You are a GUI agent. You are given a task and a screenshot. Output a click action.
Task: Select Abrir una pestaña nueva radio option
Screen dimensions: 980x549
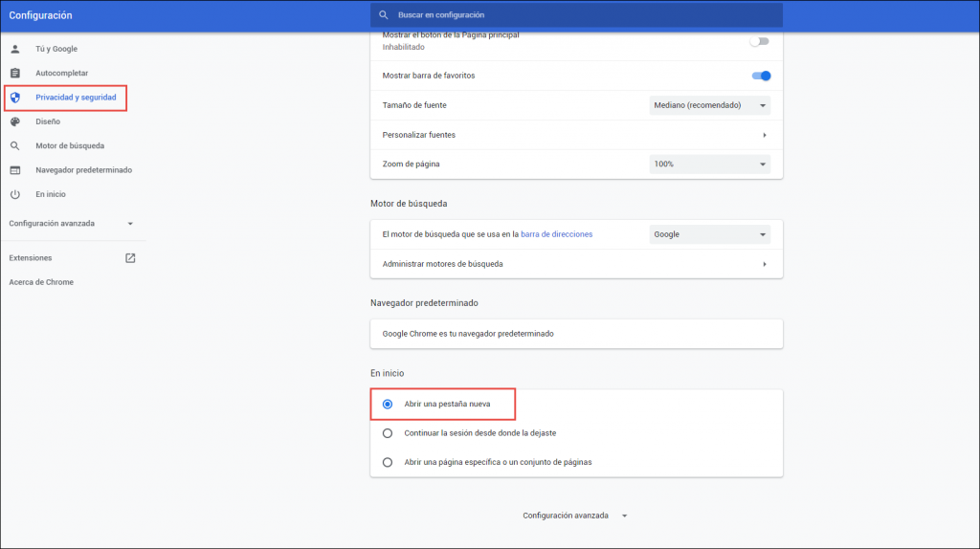[x=388, y=405]
